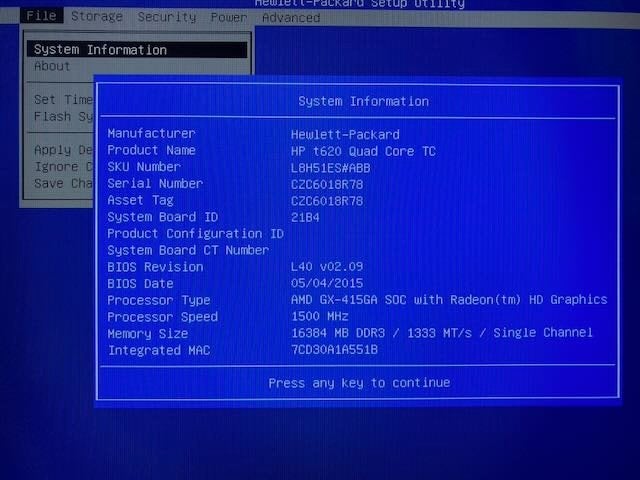
Task: Select the About menu entry
Action: (52, 66)
